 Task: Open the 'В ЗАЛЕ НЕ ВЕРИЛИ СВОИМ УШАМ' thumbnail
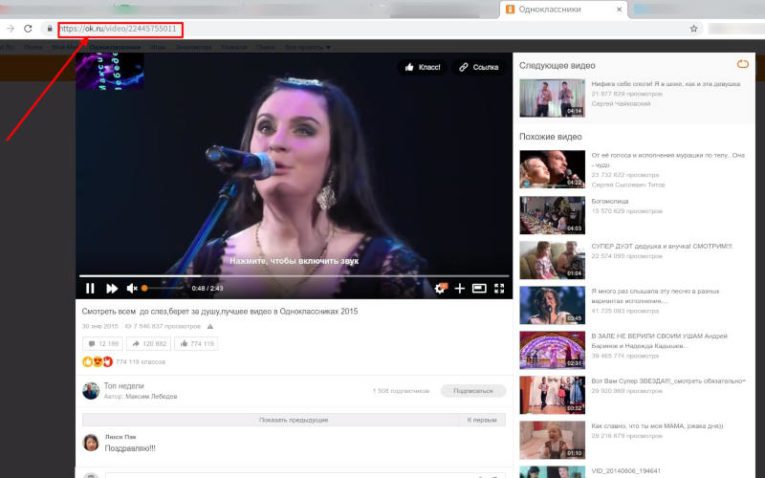point(552,350)
